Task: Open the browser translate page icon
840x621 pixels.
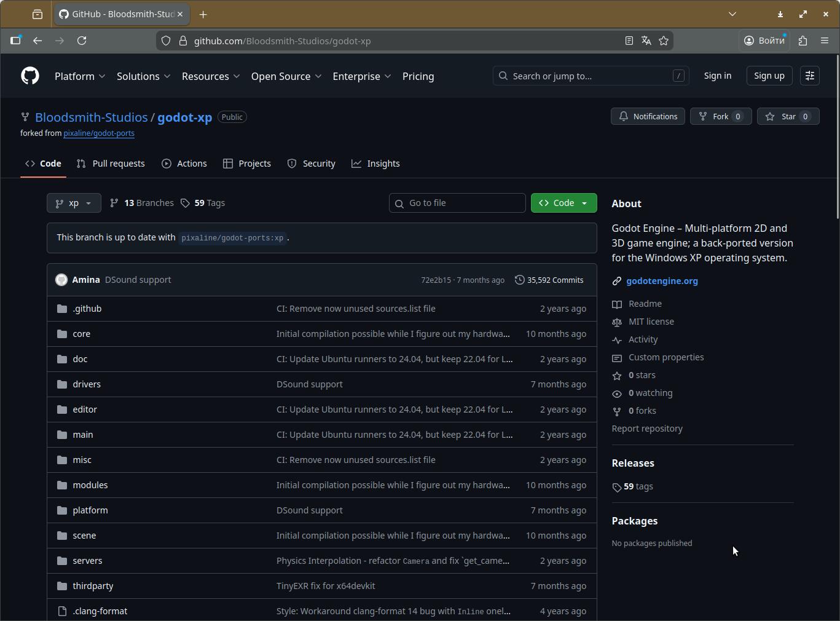Action: (x=646, y=41)
